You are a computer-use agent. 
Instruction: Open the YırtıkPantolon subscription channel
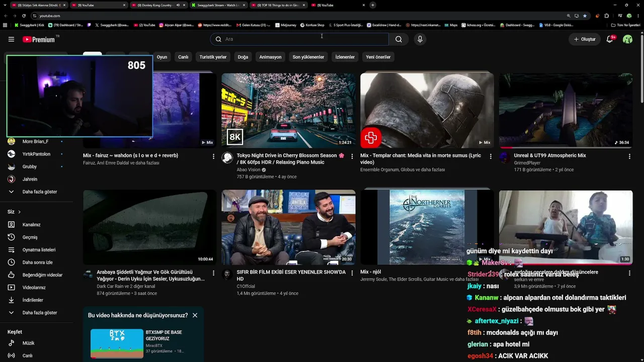pyautogui.click(x=36, y=154)
